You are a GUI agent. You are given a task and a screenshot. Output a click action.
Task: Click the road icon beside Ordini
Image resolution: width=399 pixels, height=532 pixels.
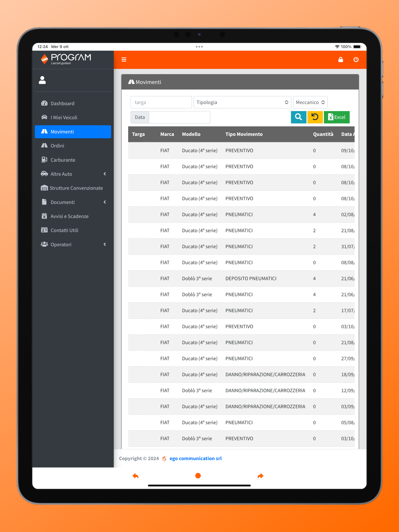(x=44, y=146)
